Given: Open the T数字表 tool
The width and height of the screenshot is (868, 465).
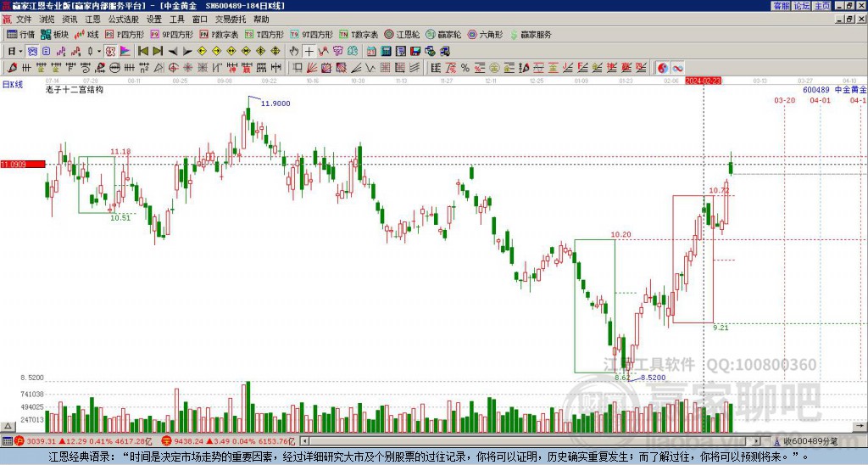Looking at the screenshot, I should pyautogui.click(x=359, y=34).
